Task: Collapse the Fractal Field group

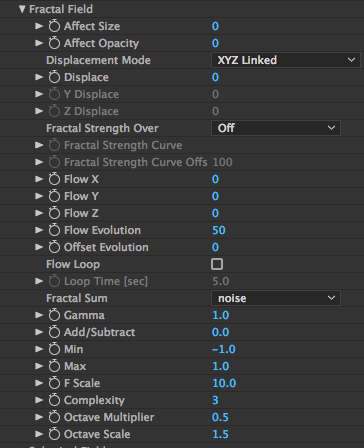Action: [x=22, y=9]
